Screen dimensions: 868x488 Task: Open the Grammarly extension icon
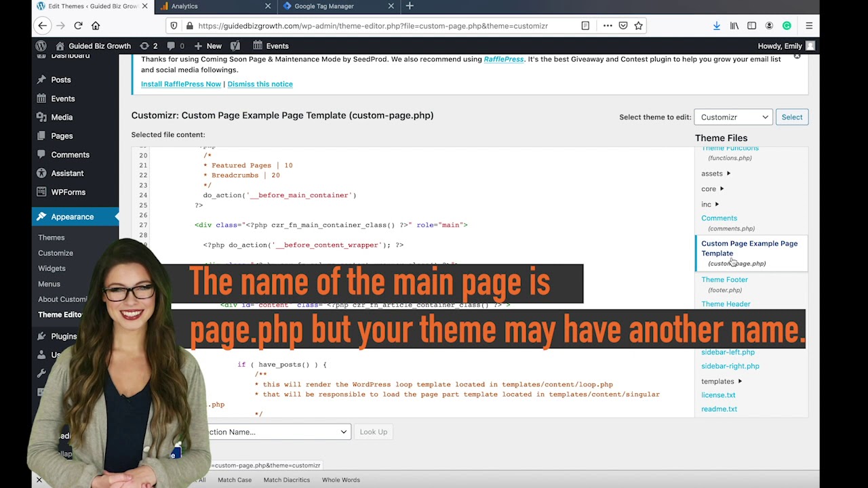(787, 26)
